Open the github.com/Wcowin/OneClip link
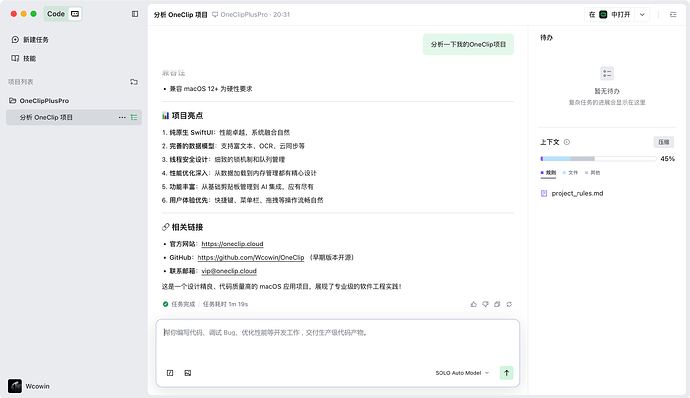The image size is (690, 398). click(x=251, y=258)
